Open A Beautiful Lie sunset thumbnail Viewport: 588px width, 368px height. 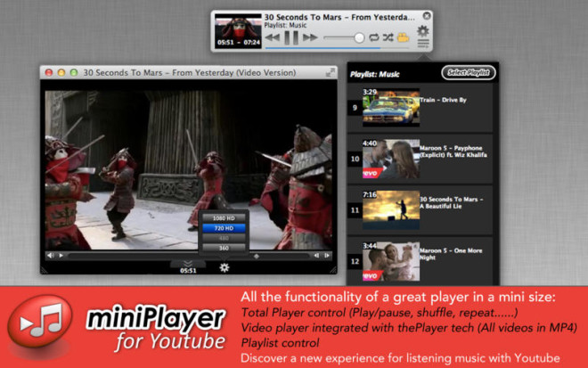click(x=391, y=210)
